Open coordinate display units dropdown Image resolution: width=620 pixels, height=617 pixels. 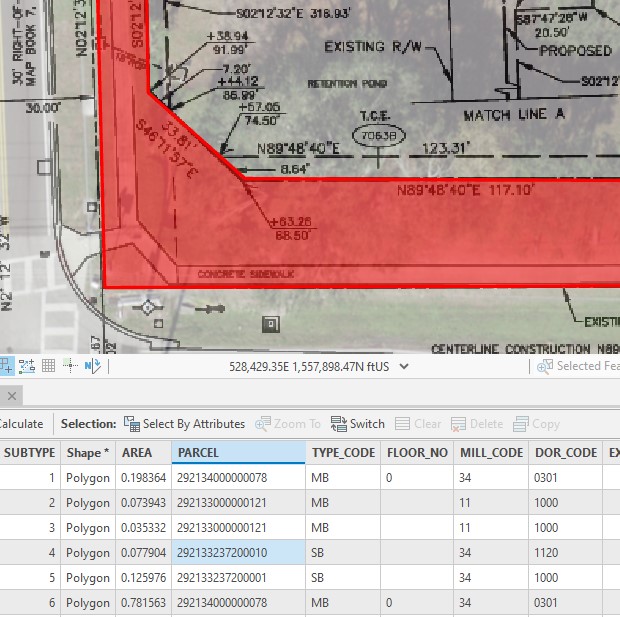click(404, 366)
